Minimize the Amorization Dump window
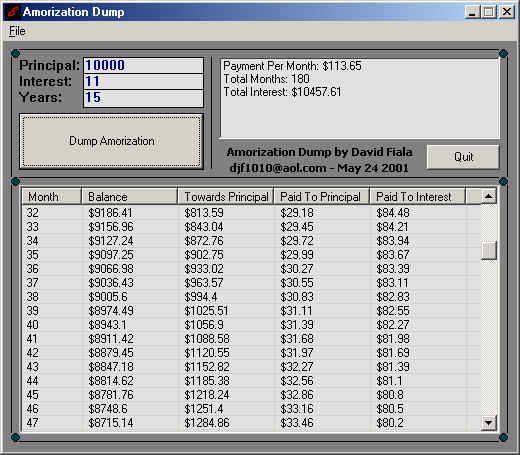The height and width of the screenshot is (455, 520). click(x=472, y=12)
